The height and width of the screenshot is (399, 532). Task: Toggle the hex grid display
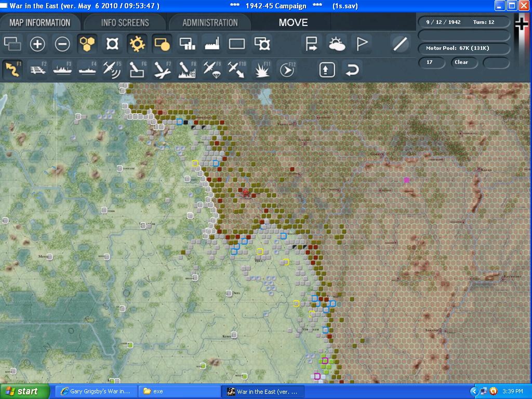point(87,44)
